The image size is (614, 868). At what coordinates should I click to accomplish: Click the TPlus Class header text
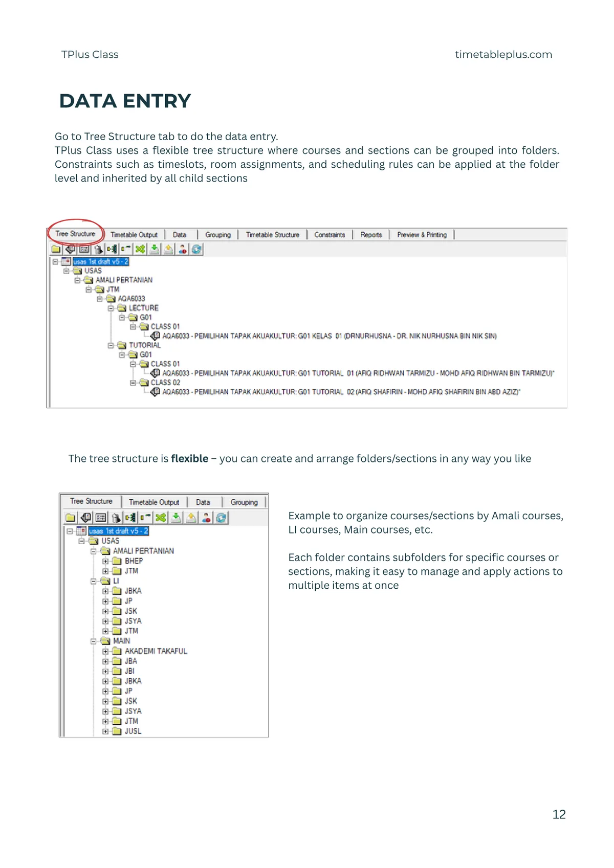coord(90,54)
